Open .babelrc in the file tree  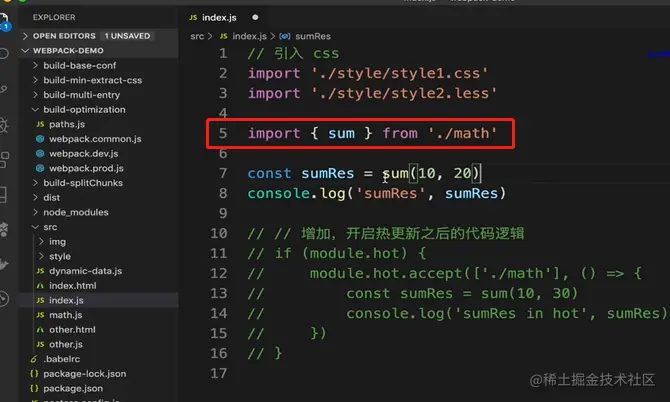pos(62,359)
